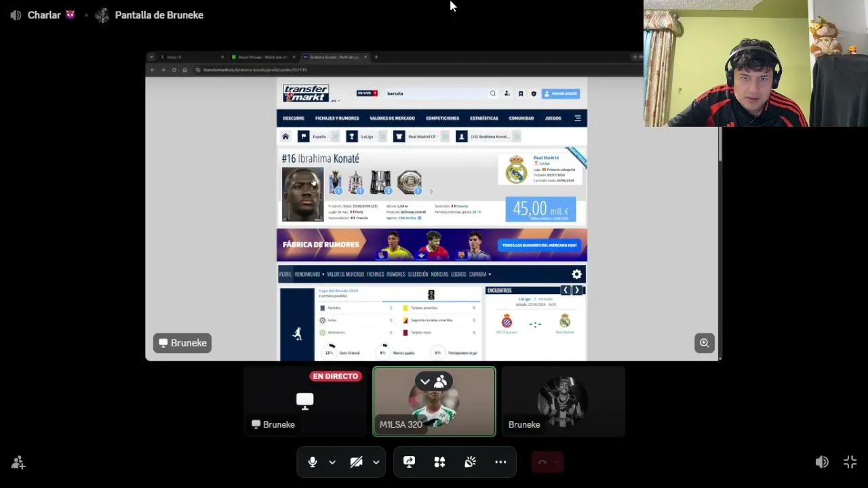868x488 pixels.
Task: Open the Competiciones menu
Action: pyautogui.click(x=442, y=118)
